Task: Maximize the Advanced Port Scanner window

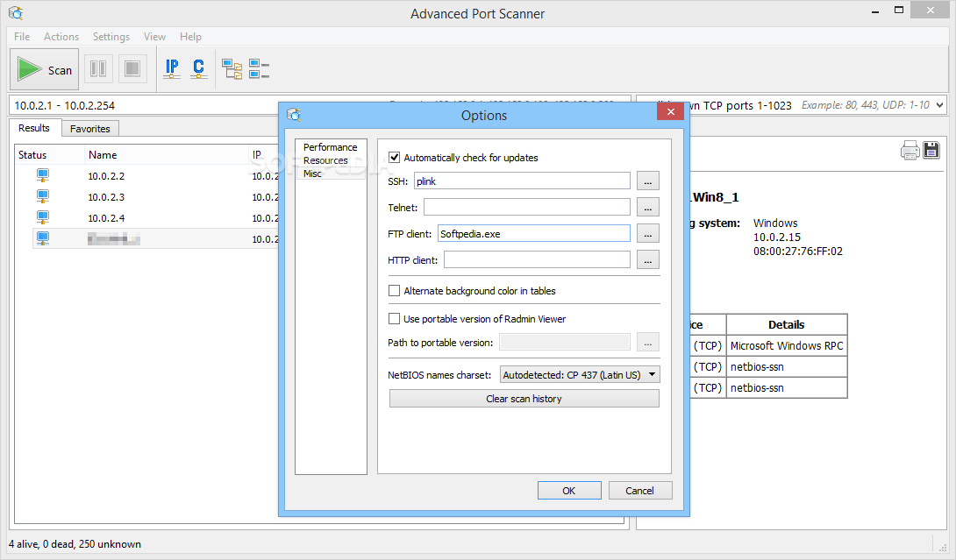Action: point(899,11)
